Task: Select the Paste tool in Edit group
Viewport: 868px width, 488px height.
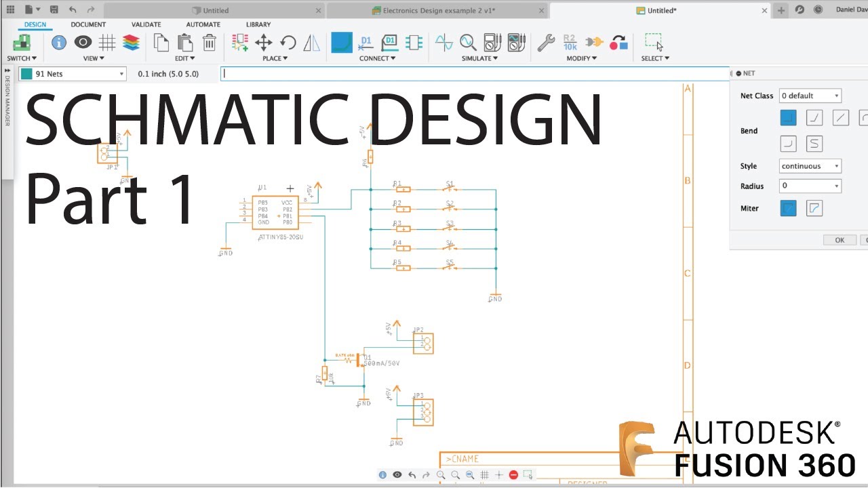Action: click(185, 43)
